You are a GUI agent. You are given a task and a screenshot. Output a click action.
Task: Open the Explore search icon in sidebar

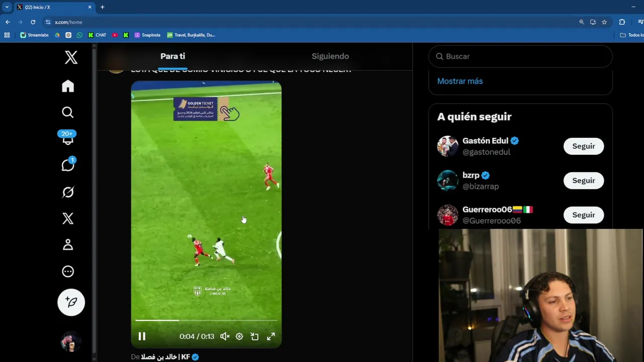pyautogui.click(x=68, y=112)
